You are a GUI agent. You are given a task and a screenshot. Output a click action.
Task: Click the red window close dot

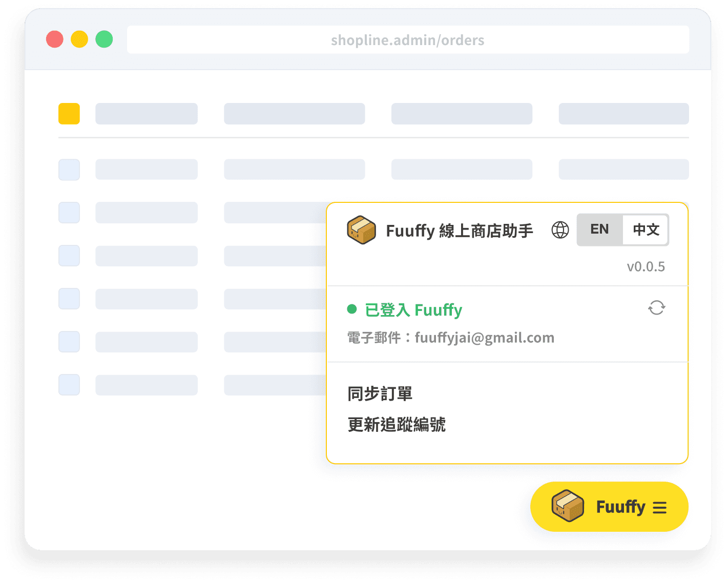coord(55,39)
